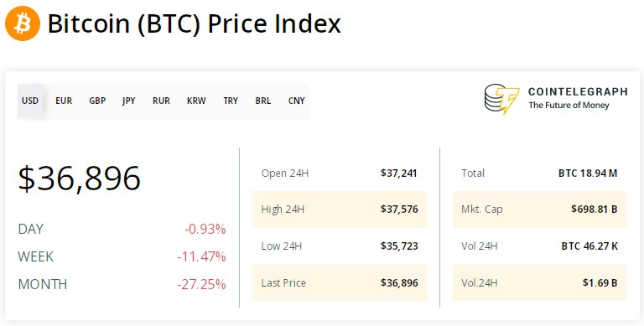Image resolution: width=644 pixels, height=326 pixels.
Task: Switch to the BRL currency tab
Action: click(262, 101)
